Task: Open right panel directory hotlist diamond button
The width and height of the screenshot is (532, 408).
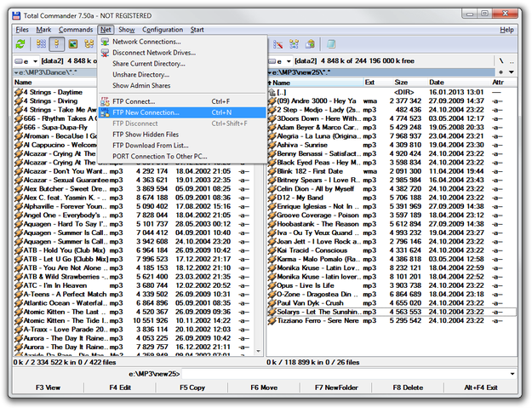Action: pos(501,72)
